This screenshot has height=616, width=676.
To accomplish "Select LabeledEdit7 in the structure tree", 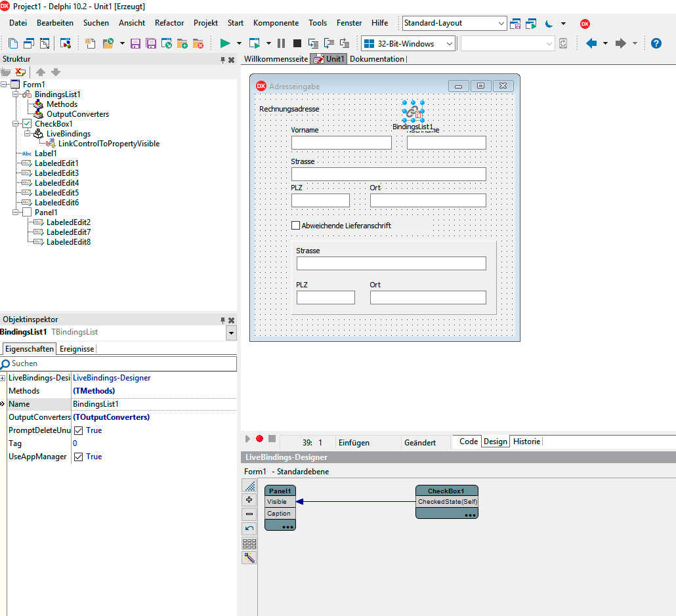I will click(x=68, y=232).
